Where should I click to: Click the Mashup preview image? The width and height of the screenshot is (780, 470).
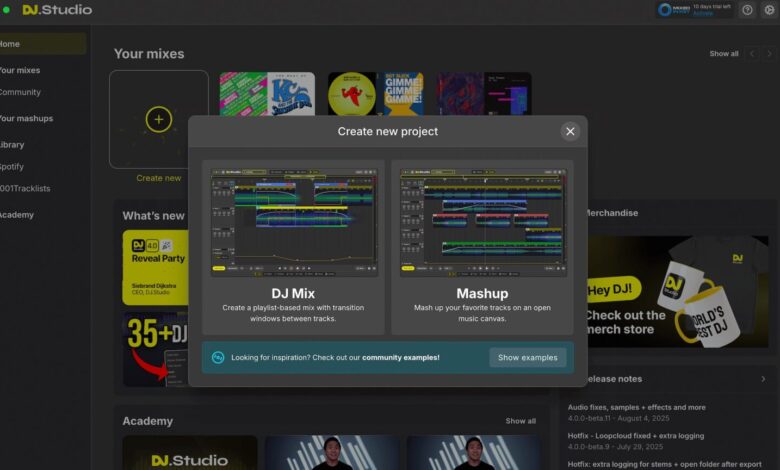[483, 223]
